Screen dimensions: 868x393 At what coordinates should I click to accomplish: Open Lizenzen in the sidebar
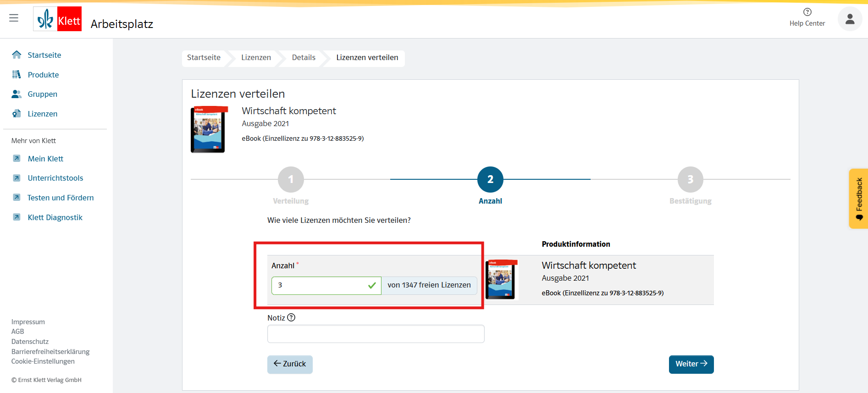tap(42, 114)
